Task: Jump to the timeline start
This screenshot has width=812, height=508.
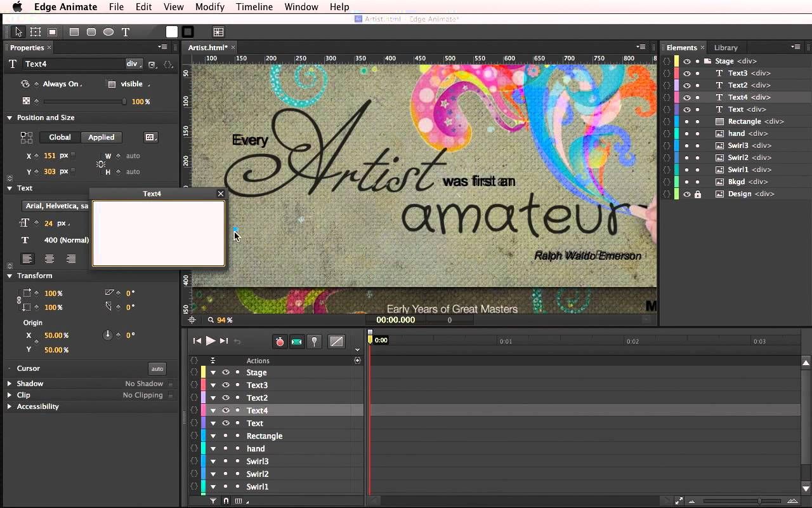Action: click(197, 341)
